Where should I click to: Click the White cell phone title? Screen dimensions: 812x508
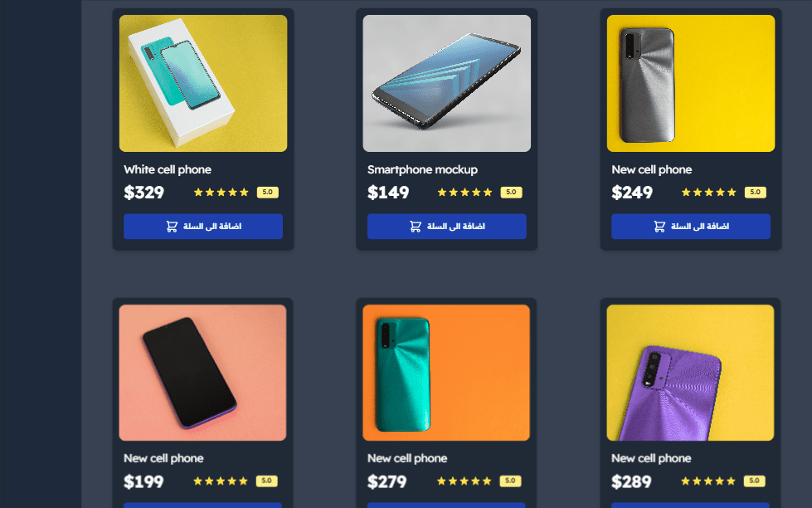click(168, 169)
